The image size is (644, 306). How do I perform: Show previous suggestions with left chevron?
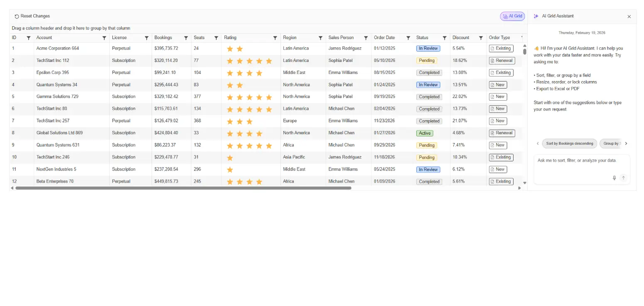click(538, 143)
